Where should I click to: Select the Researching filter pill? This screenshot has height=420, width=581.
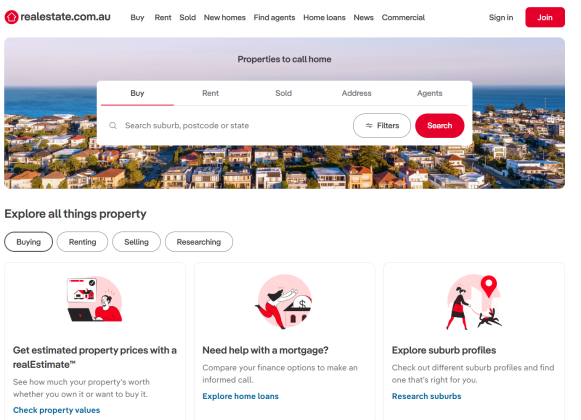(199, 242)
